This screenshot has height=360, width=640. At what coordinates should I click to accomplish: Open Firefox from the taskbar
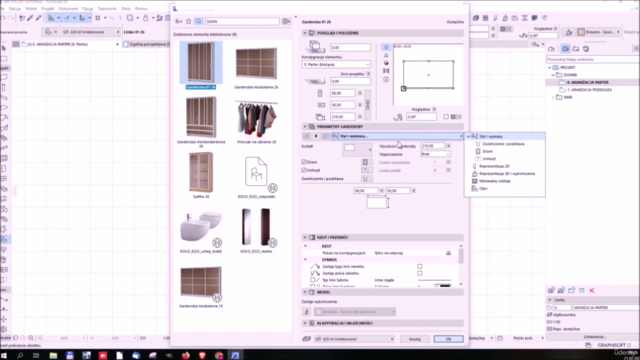tap(186, 356)
